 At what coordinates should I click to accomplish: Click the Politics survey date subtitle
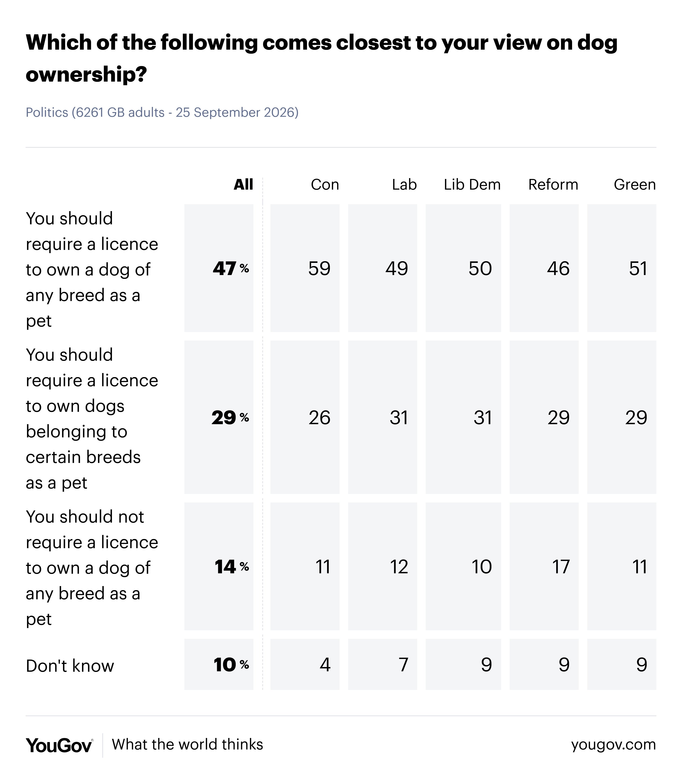click(x=162, y=113)
